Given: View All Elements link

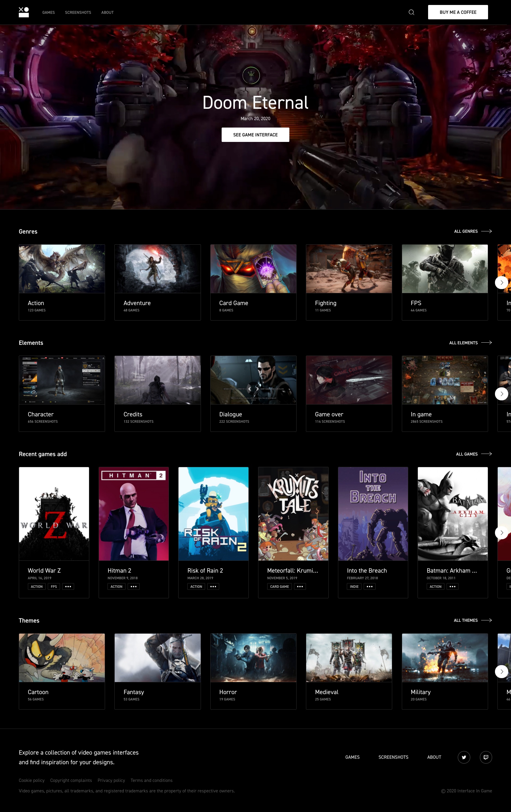Looking at the screenshot, I should [470, 343].
